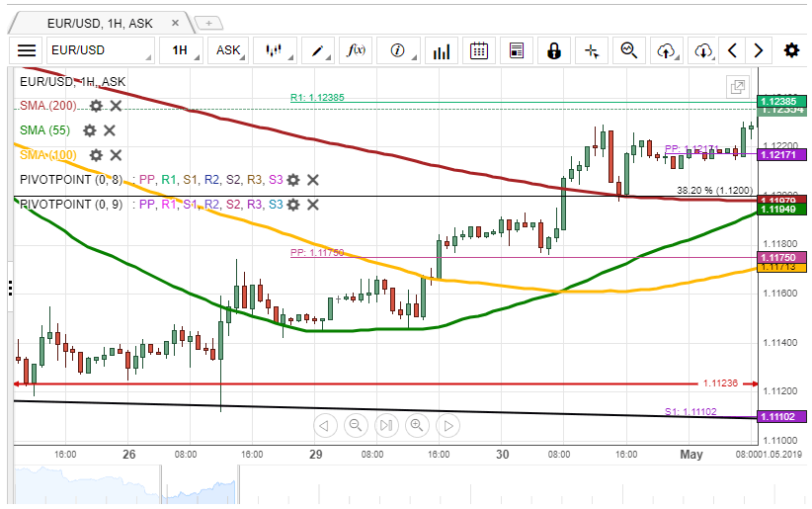Viewport: 812px width, 509px height.
Task: Open chart settings gear in toolbar
Action: pos(791,50)
